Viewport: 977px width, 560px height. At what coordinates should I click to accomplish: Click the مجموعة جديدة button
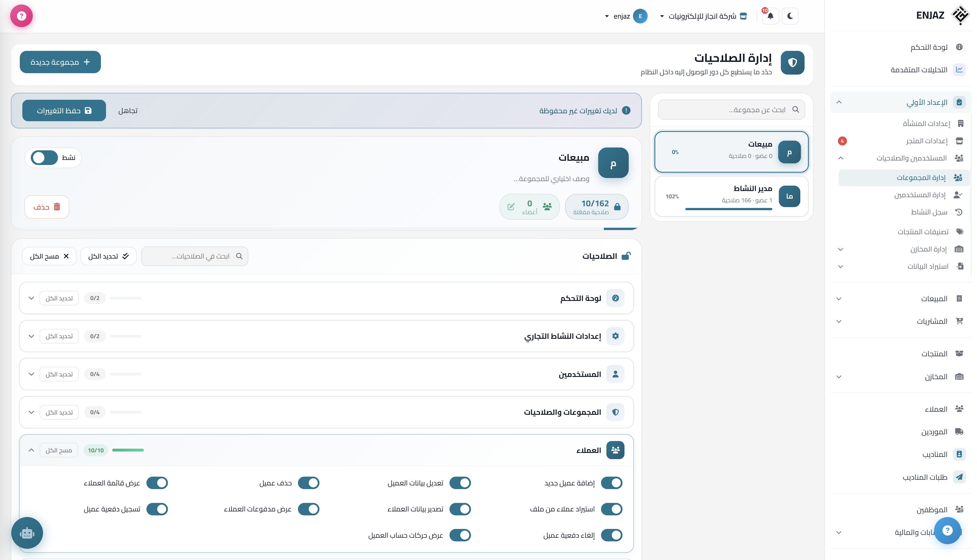click(60, 62)
